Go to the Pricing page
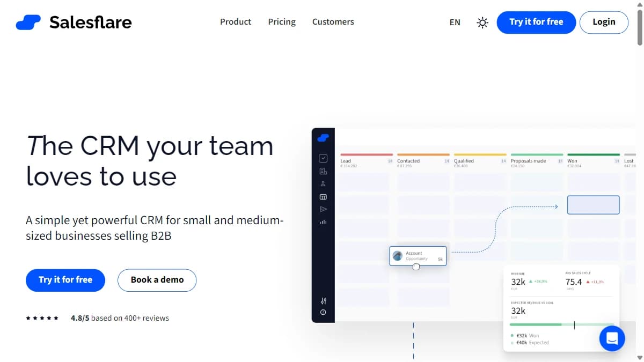 click(x=282, y=22)
